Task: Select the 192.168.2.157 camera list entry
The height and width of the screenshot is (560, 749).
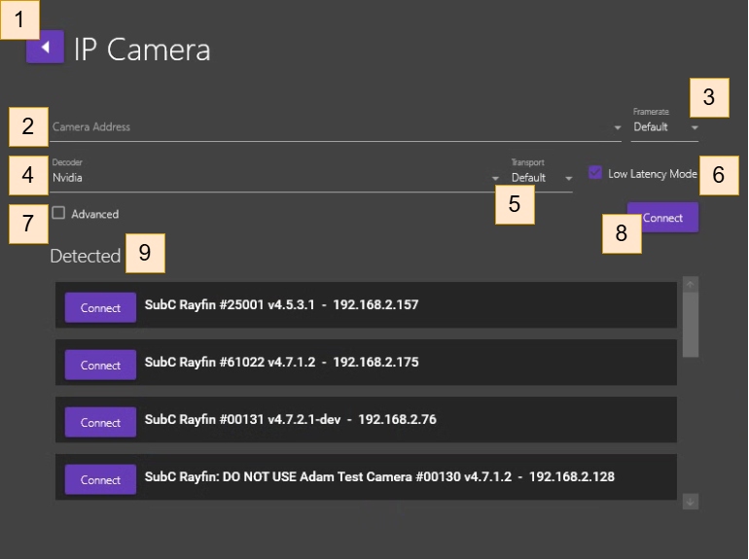Action: point(409,306)
